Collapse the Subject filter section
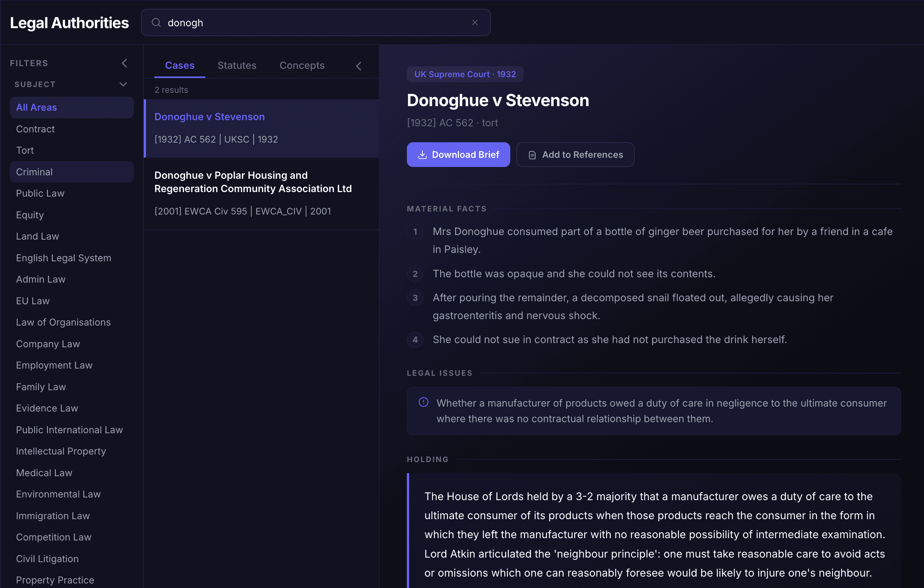The image size is (924, 588). click(123, 84)
